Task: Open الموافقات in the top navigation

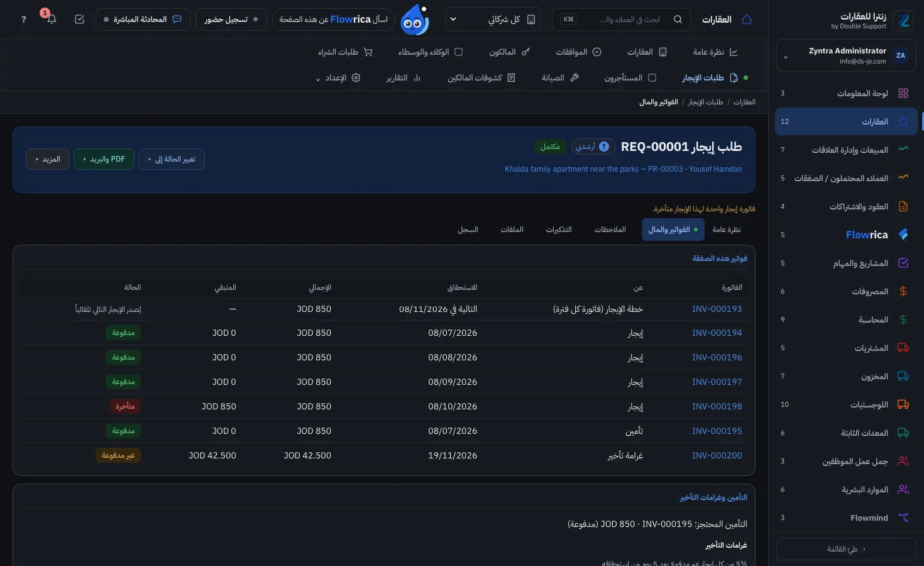Action: pyautogui.click(x=578, y=52)
